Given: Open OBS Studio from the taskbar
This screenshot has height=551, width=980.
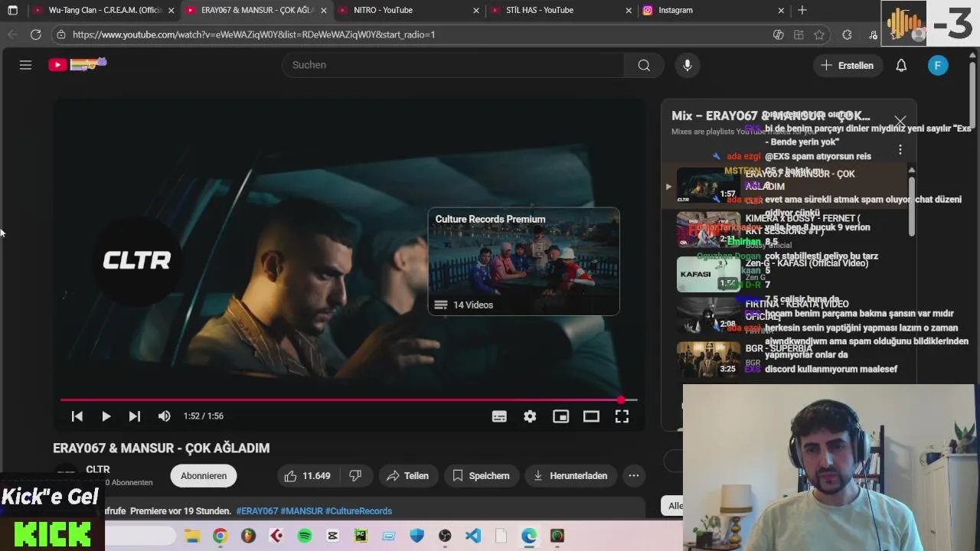Looking at the screenshot, I should pyautogui.click(x=445, y=536).
